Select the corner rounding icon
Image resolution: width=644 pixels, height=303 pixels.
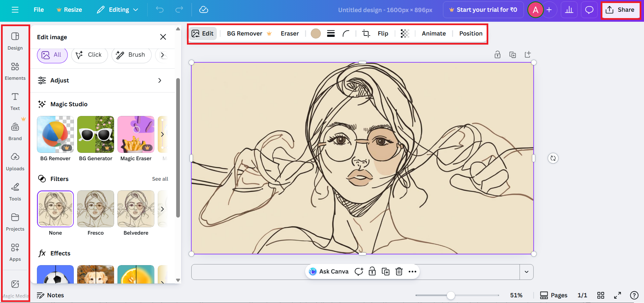[346, 34]
